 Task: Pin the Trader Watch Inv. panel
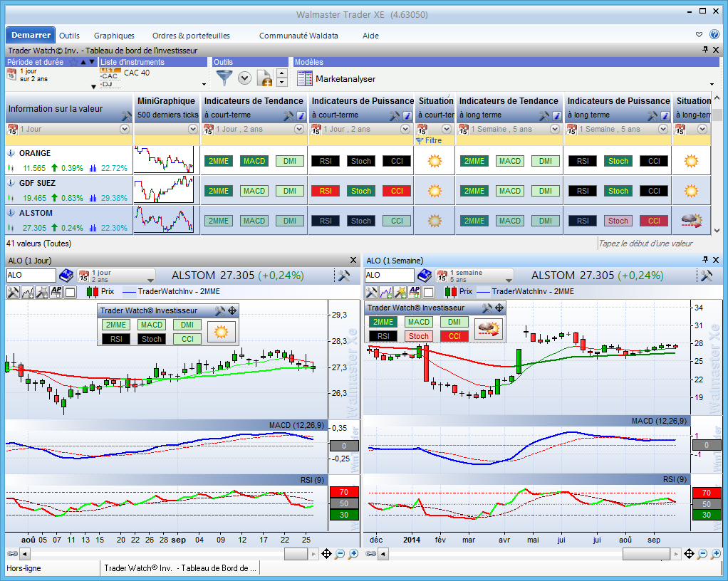705,50
